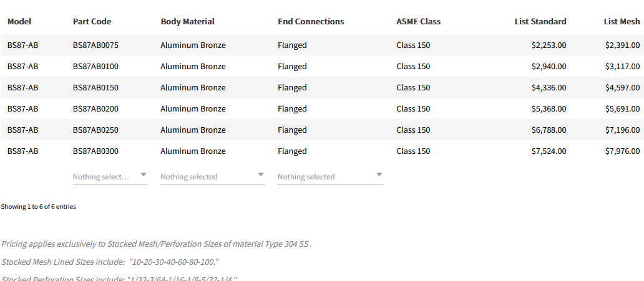Sort by End Connections column header

311,21
